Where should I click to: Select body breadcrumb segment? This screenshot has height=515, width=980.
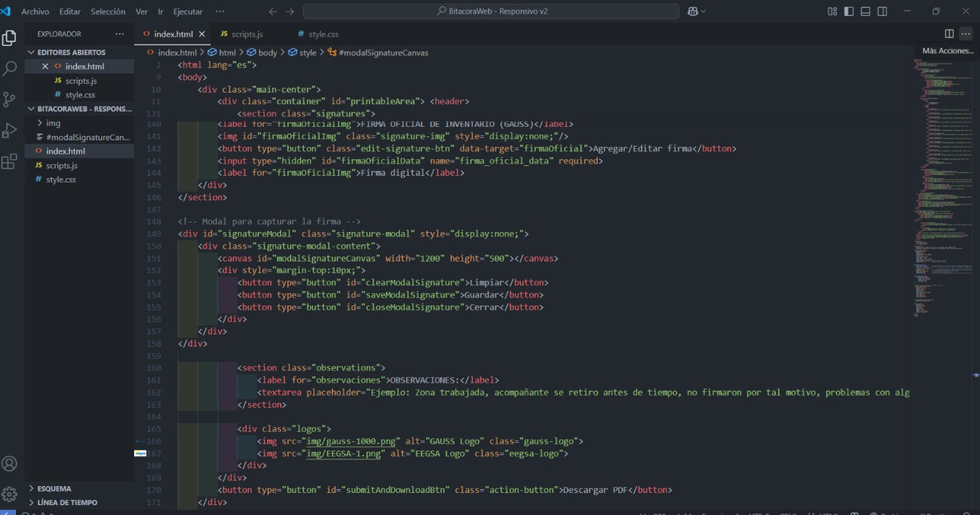(267, 53)
